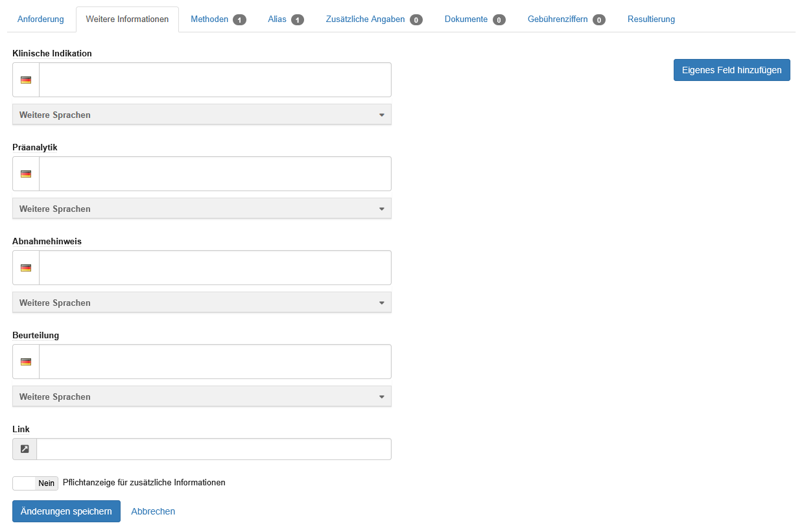Click German flag icon beside Abnahmehinweis
804x532 pixels.
[x=26, y=268]
